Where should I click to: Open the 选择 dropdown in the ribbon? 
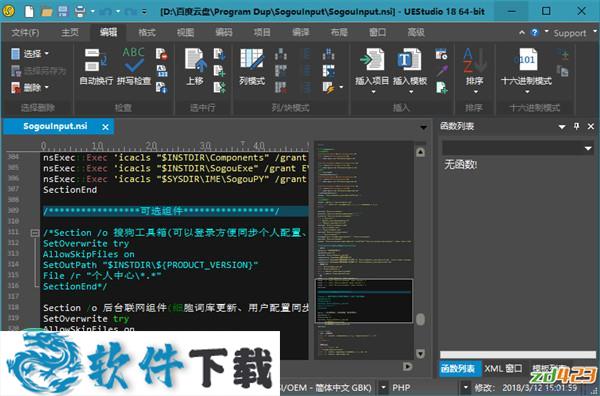click(30, 54)
